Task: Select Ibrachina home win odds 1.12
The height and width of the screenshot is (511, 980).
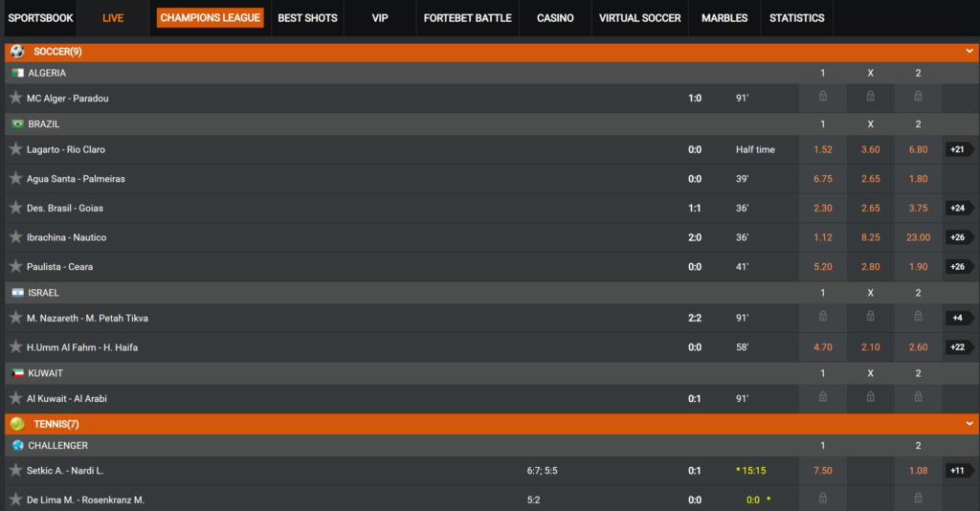Action: [822, 237]
